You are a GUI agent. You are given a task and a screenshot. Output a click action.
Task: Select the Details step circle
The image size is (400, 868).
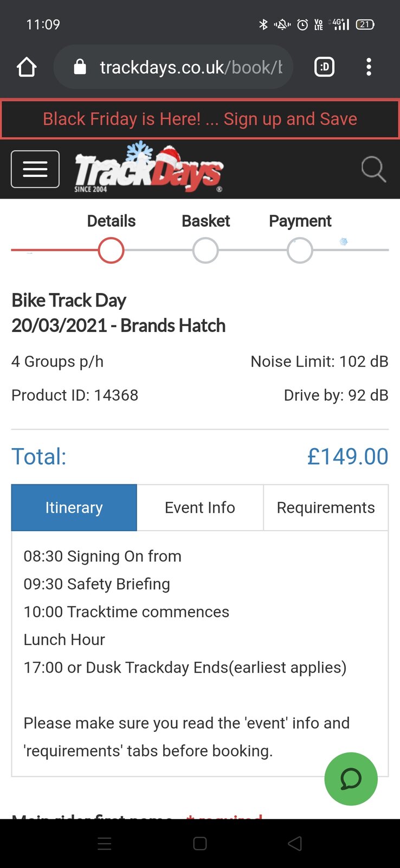[111, 251]
